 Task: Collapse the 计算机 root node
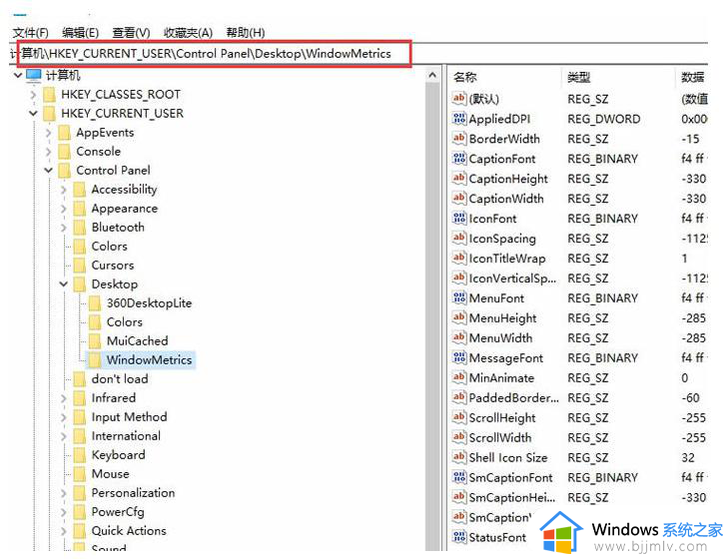18,75
